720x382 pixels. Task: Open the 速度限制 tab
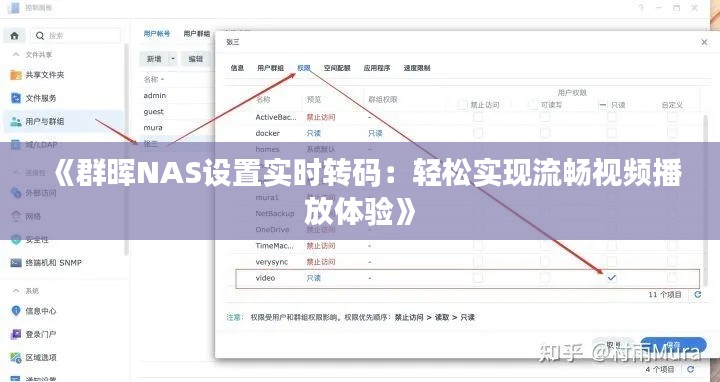click(417, 68)
